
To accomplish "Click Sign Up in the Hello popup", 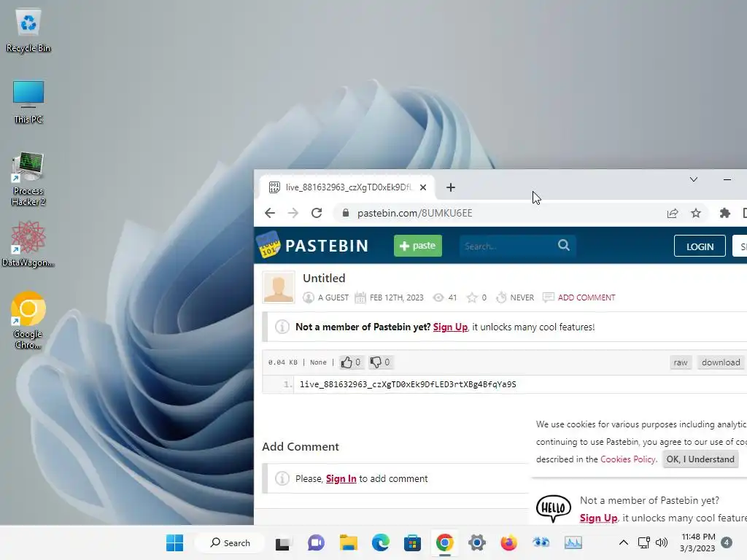I will pos(598,518).
